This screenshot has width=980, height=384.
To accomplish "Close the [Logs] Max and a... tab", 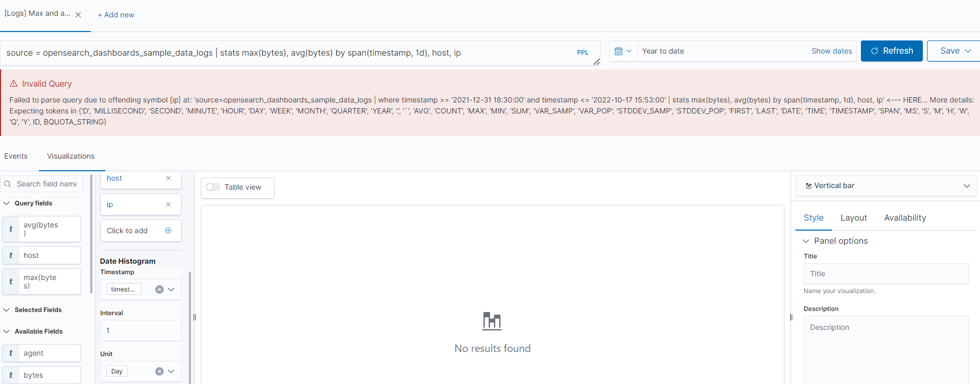I will point(78,15).
